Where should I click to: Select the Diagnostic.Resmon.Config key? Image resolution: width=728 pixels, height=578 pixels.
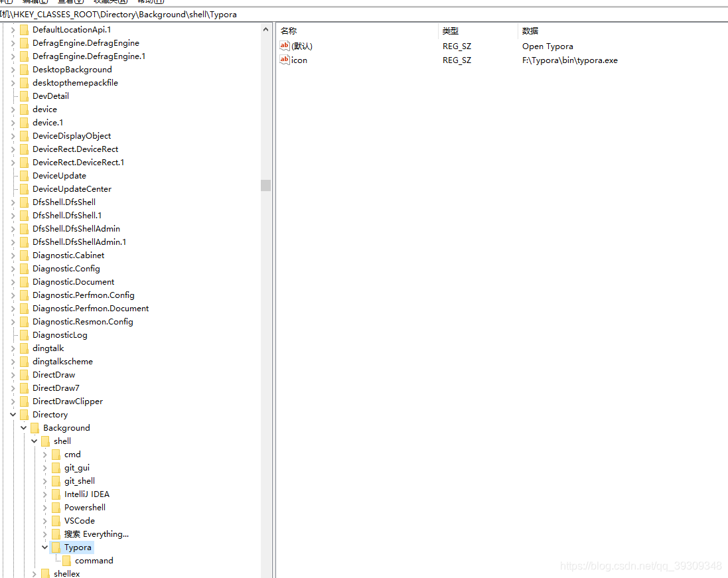click(x=83, y=322)
